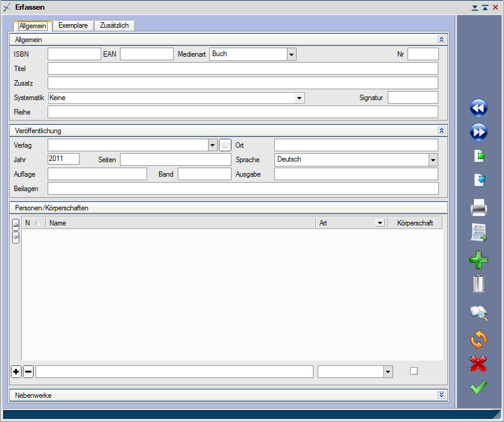504x422 pixels.
Task: Go to next record with fast-forward icon
Action: tap(478, 132)
